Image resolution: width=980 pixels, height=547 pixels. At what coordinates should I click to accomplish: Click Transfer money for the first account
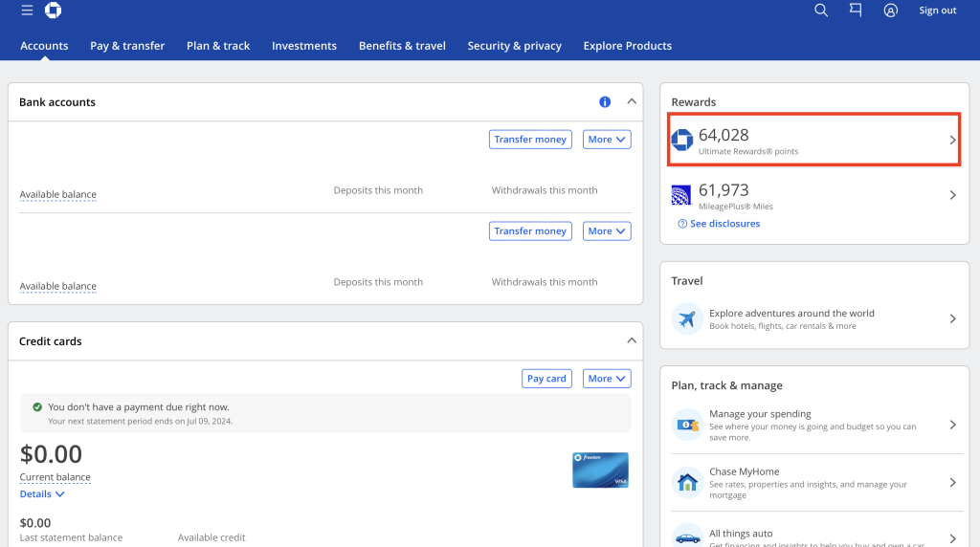click(530, 140)
